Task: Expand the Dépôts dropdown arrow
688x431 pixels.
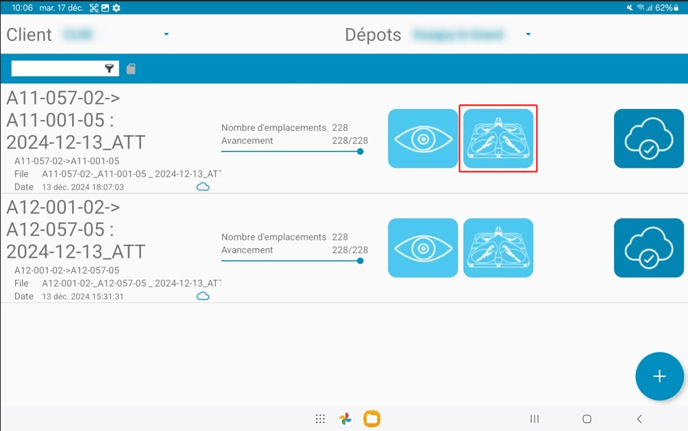Action: point(528,35)
